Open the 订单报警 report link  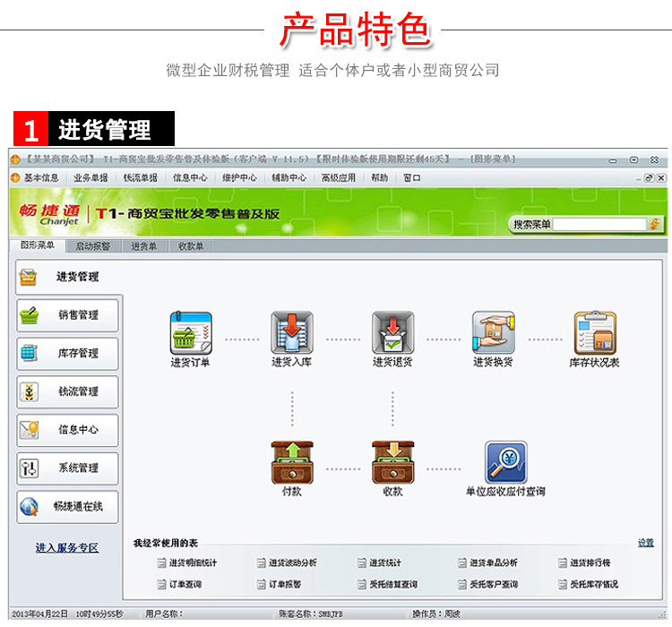tap(285, 584)
